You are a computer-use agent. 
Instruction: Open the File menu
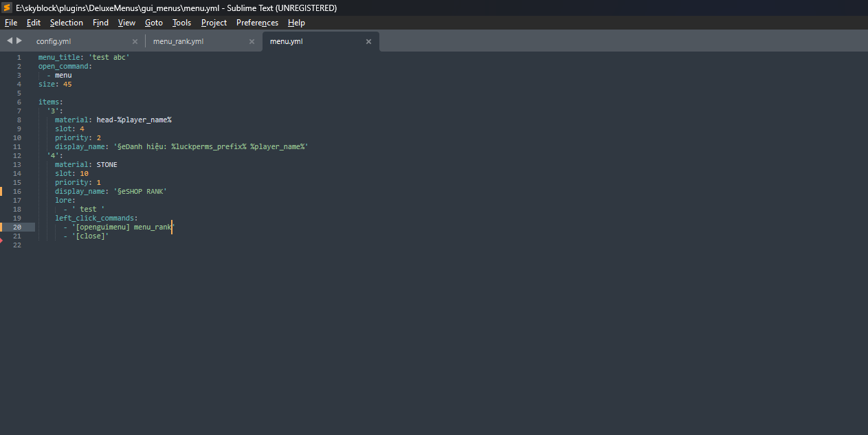(11, 23)
